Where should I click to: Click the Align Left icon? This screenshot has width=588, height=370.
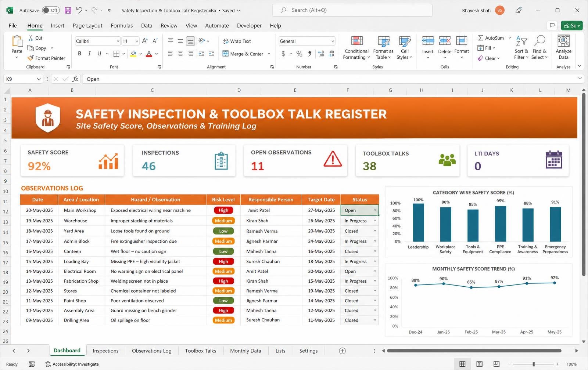pos(171,54)
